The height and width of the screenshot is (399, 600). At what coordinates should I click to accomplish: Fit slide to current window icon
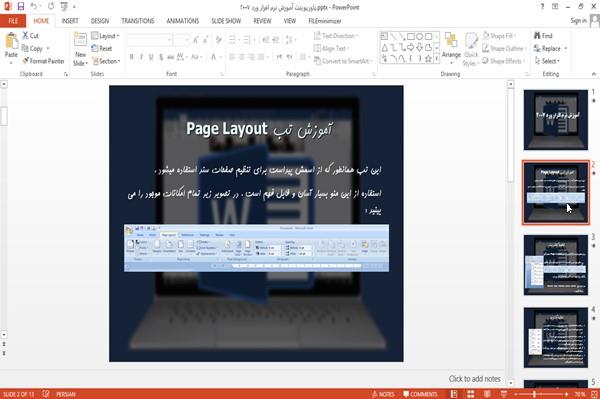pyautogui.click(x=594, y=394)
